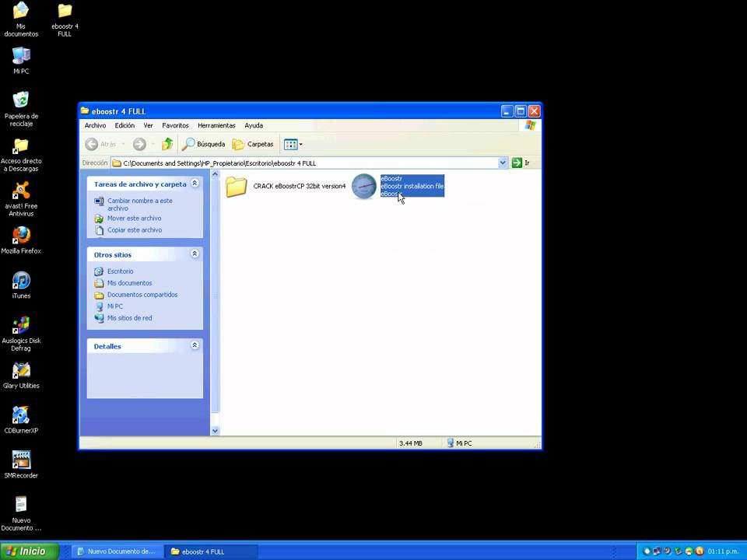
Task: Open Documentos compartidos link
Action: pyautogui.click(x=142, y=294)
